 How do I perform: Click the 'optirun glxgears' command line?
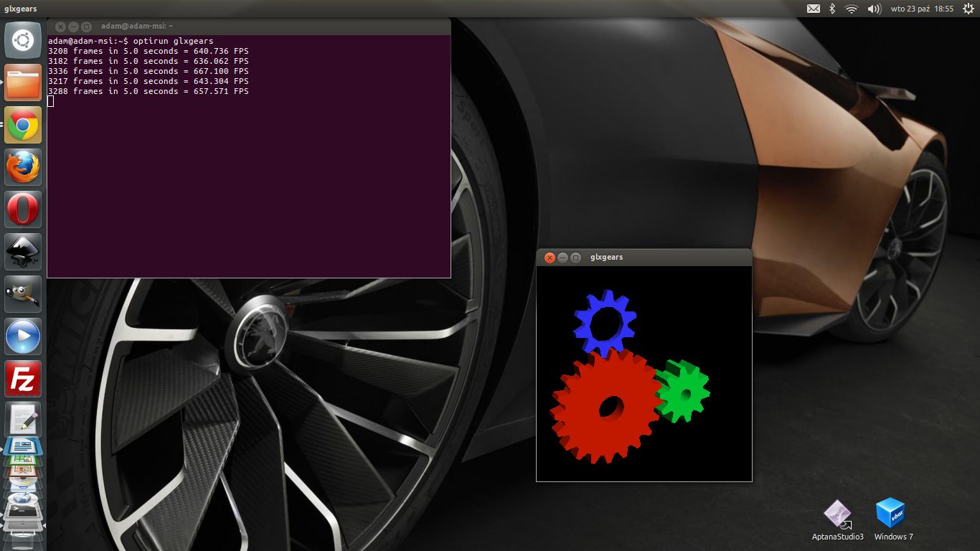[131, 41]
